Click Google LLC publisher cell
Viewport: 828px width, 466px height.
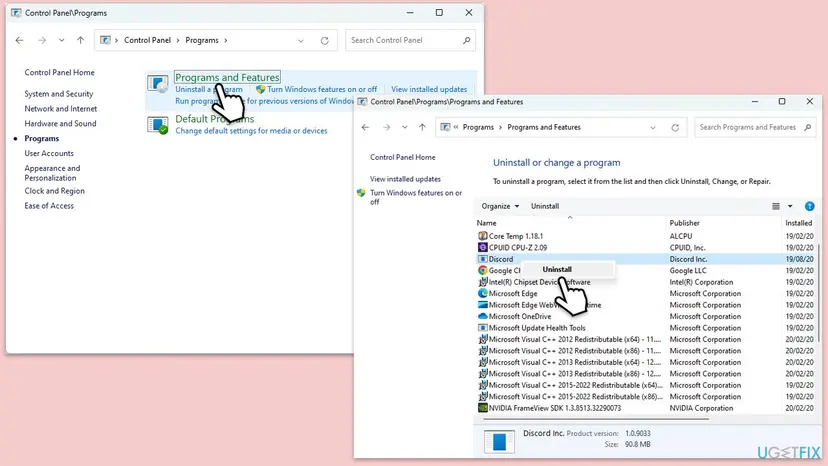[x=688, y=271]
